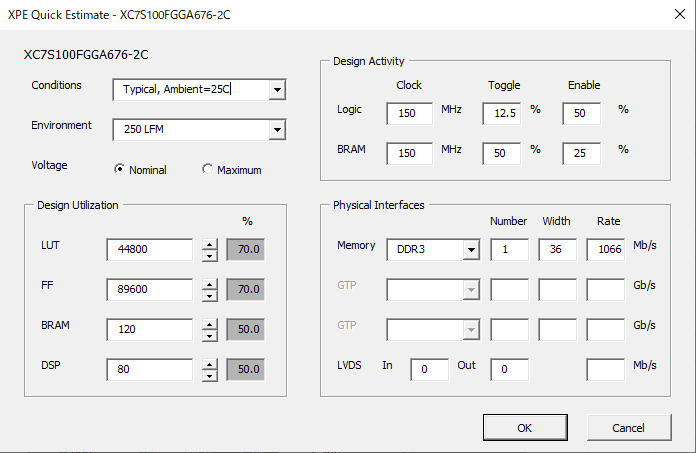The height and width of the screenshot is (453, 696).
Task: Click the Conditions text Typical, Ambient=25C
Action: (176, 89)
